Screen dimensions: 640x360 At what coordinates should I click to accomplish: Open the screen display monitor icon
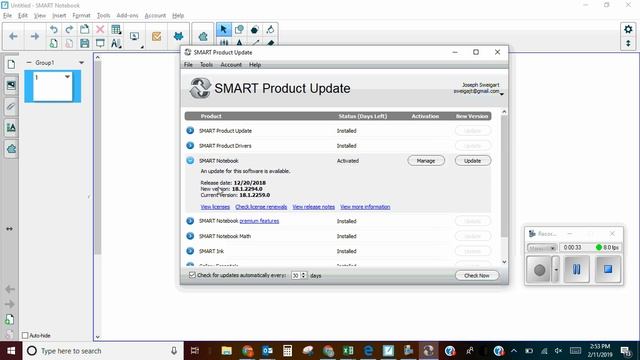pyautogui.click(x=134, y=36)
